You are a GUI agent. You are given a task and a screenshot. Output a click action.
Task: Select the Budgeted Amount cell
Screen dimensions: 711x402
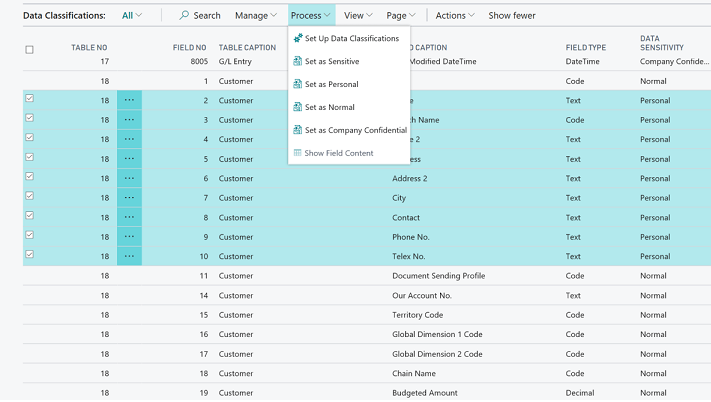(x=425, y=393)
